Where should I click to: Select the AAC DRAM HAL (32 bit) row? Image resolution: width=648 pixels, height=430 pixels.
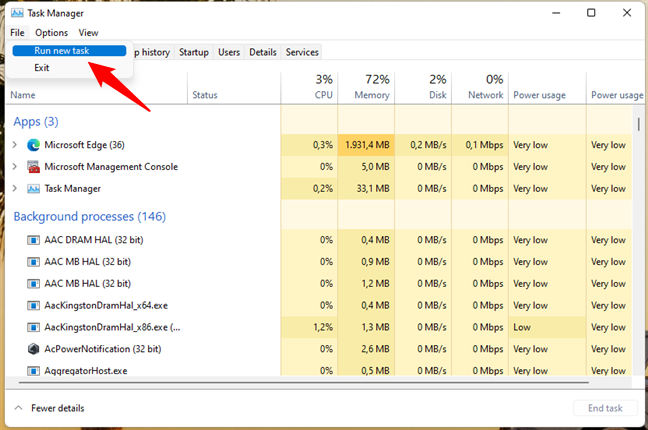(x=319, y=240)
